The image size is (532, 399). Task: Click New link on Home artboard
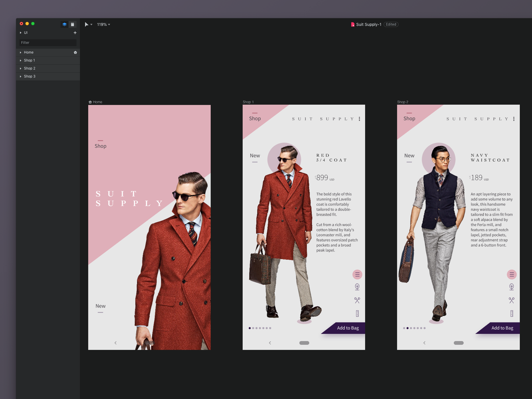100,306
